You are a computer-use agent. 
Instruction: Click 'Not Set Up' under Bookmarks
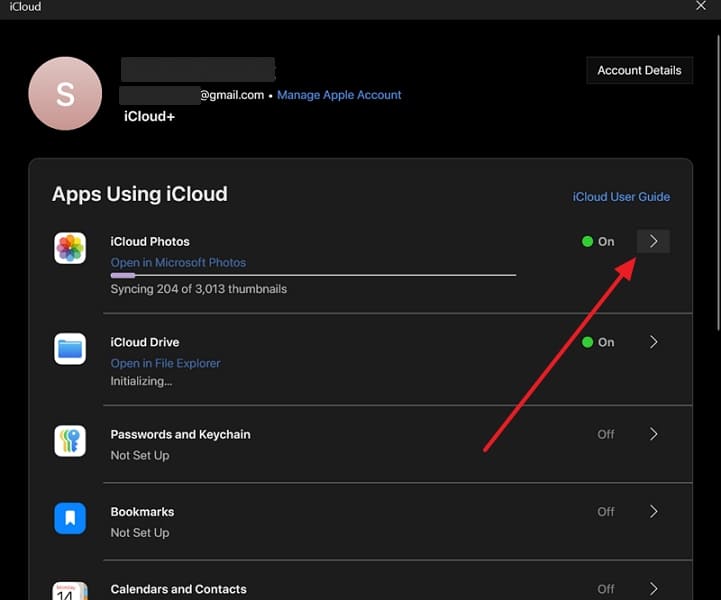[140, 532]
